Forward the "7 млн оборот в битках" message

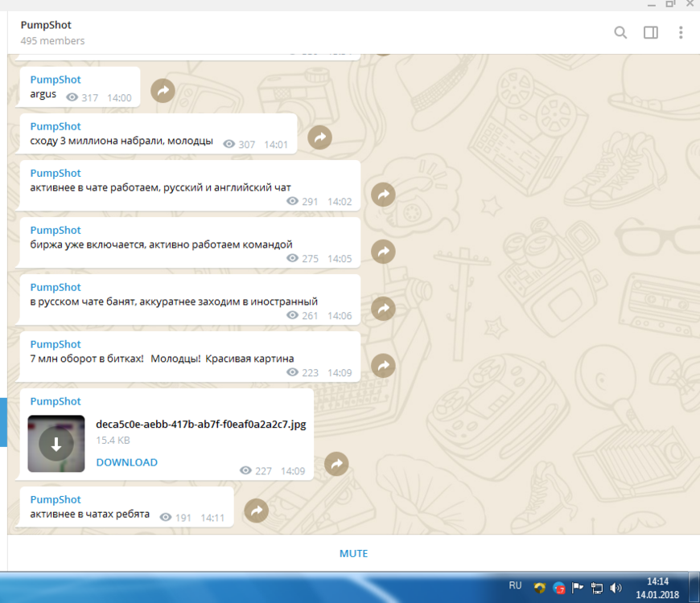[x=383, y=366]
